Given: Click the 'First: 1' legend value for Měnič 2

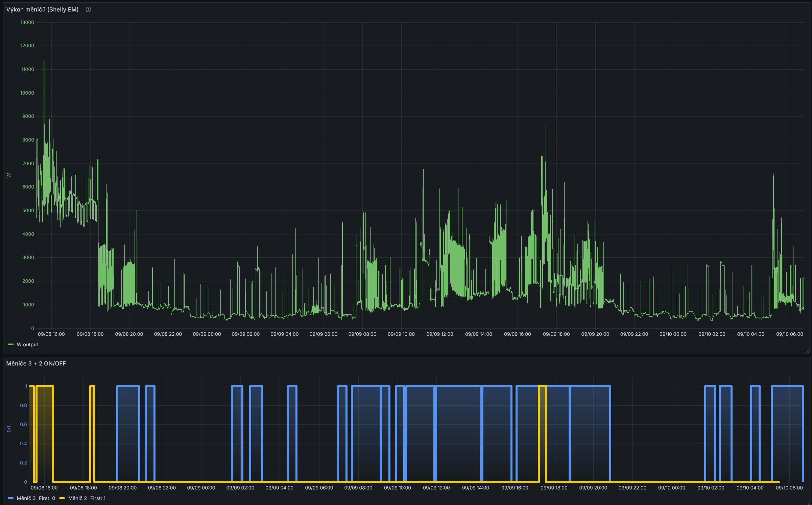Looking at the screenshot, I should click(98, 498).
